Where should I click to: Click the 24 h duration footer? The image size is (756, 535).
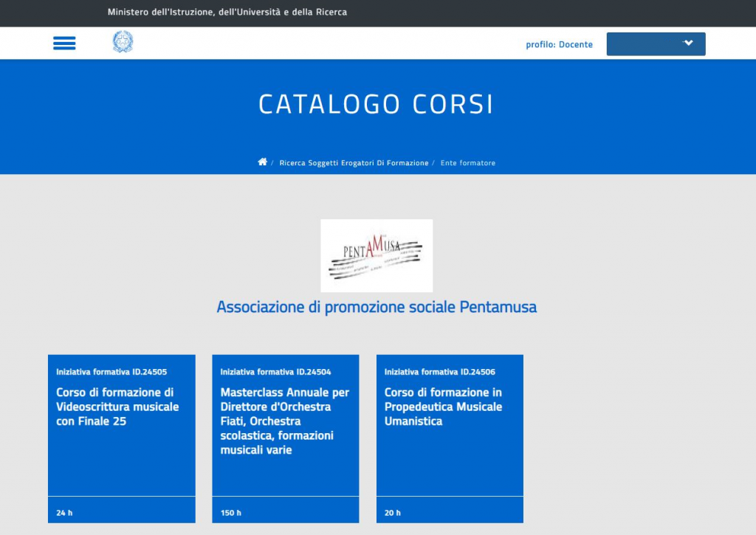[x=122, y=509]
